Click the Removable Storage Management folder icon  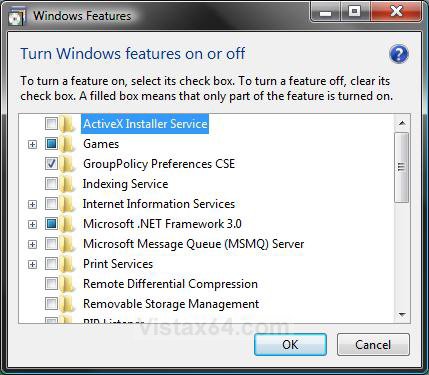pos(67,304)
